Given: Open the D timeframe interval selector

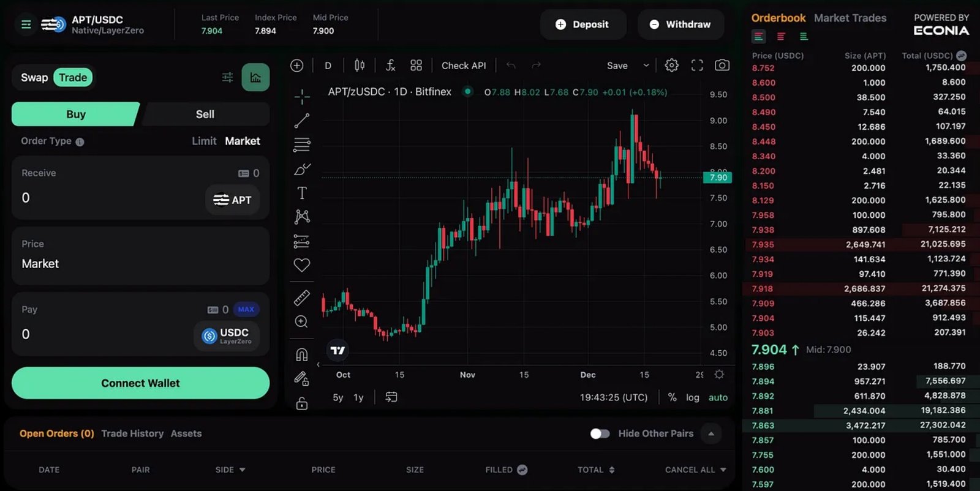Looking at the screenshot, I should (328, 66).
